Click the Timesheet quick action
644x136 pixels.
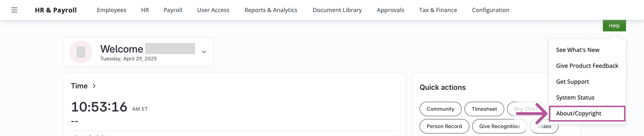484,109
